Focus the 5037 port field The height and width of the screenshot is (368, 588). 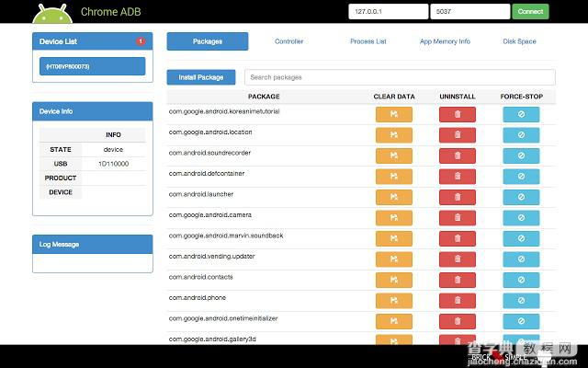pos(469,12)
